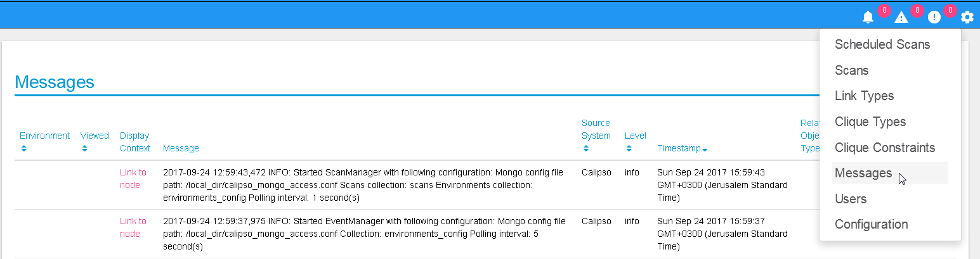Sort by Viewed column arrows
This screenshot has width=980, height=259.
tap(85, 148)
